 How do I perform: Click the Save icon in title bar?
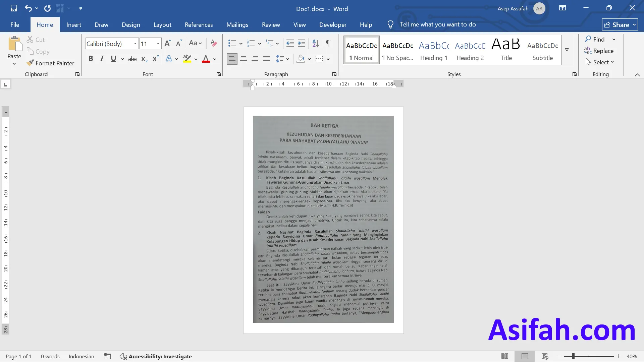pos(14,8)
